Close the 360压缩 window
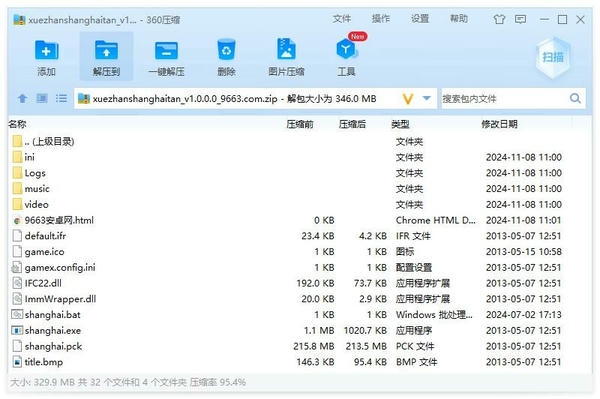600x399 pixels. tap(580, 19)
